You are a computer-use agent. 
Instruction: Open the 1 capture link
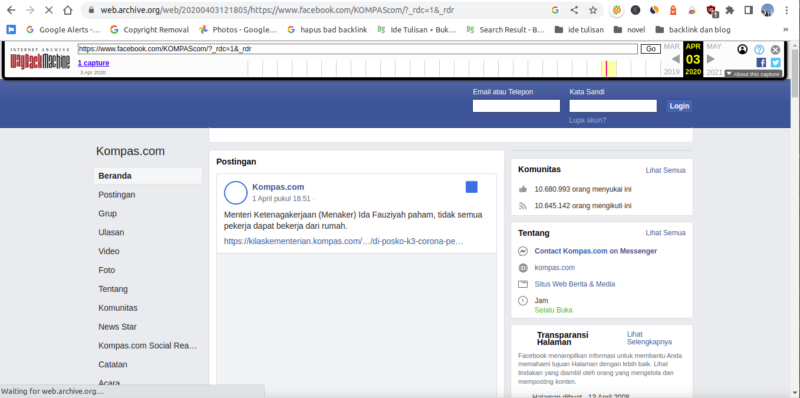click(93, 63)
